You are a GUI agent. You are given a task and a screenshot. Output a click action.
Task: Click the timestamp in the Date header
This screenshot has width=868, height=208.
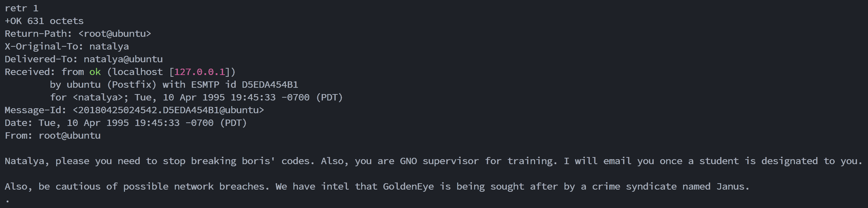(x=143, y=123)
